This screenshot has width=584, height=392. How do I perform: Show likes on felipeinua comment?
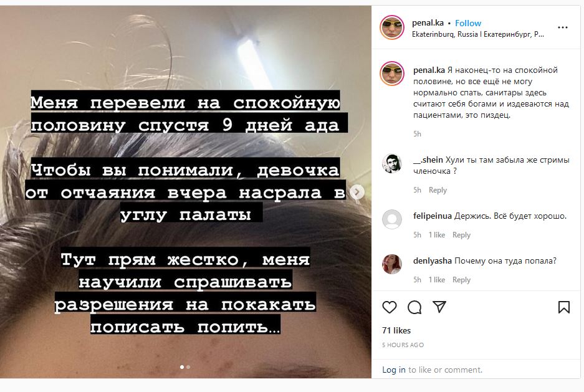436,235
